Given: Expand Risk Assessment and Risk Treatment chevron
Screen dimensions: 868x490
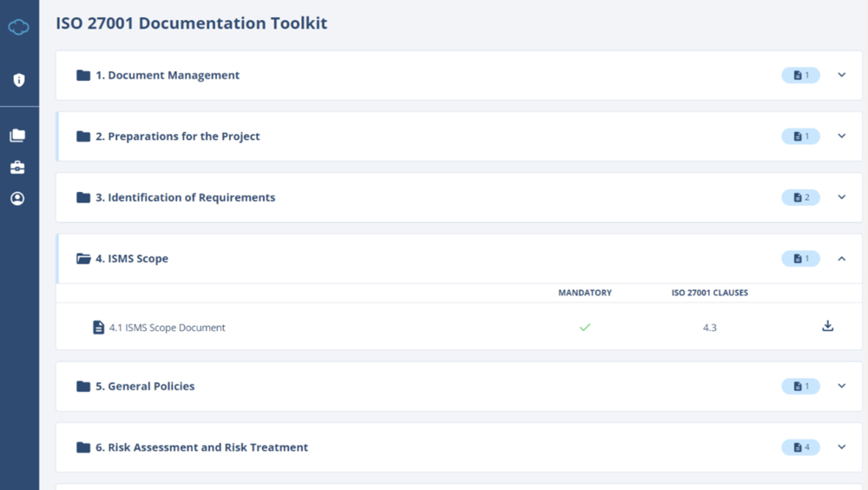Looking at the screenshot, I should click(x=841, y=447).
